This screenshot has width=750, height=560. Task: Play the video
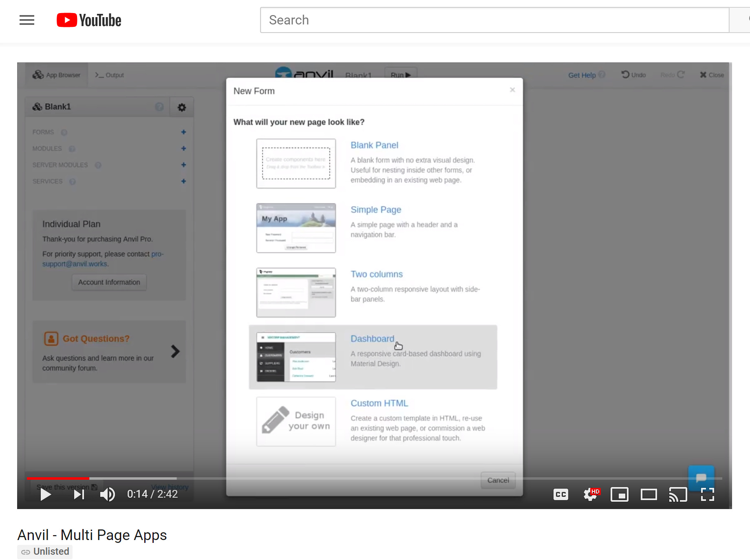point(46,494)
